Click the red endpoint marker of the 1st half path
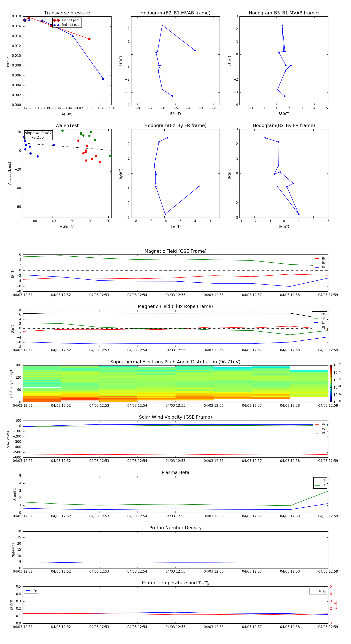The height and width of the screenshot is (644, 351). coord(89,39)
